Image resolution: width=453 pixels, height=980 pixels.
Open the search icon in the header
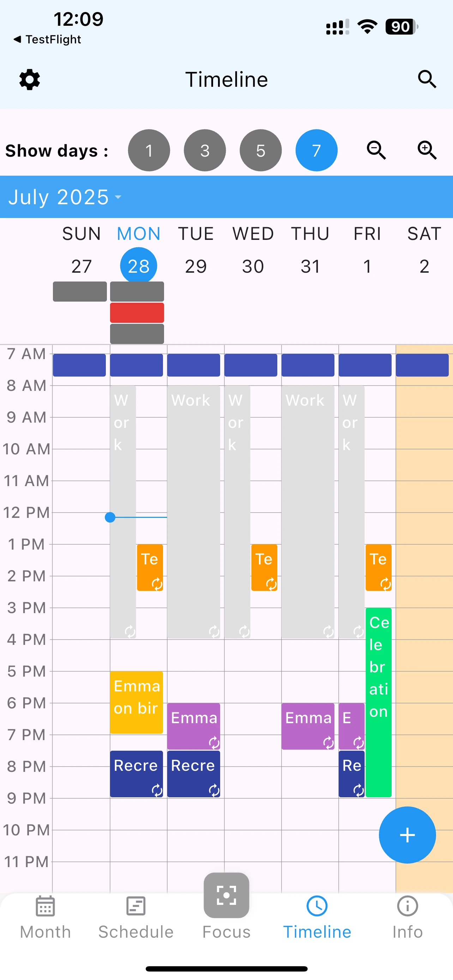[427, 80]
